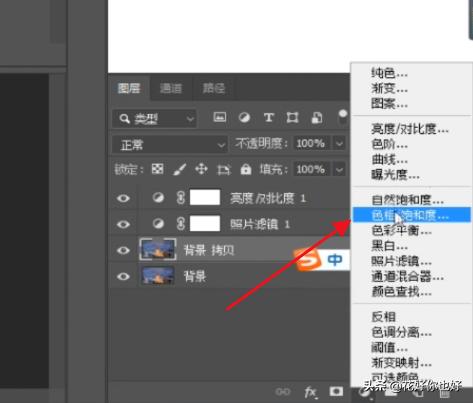Lock all padlock icon

tap(246, 169)
